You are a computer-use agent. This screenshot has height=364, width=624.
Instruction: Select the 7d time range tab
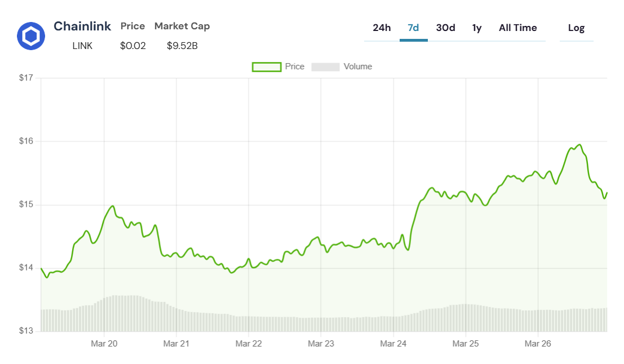pyautogui.click(x=414, y=28)
